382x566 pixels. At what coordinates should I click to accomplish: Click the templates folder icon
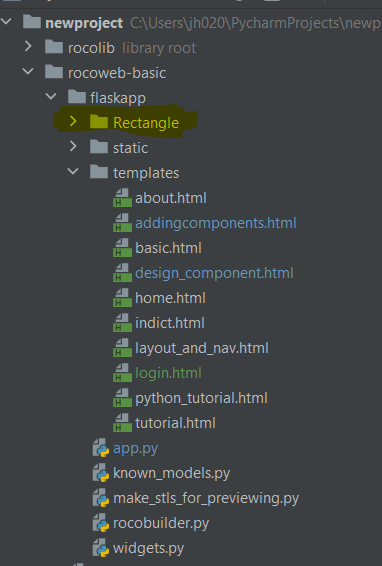coord(99,171)
